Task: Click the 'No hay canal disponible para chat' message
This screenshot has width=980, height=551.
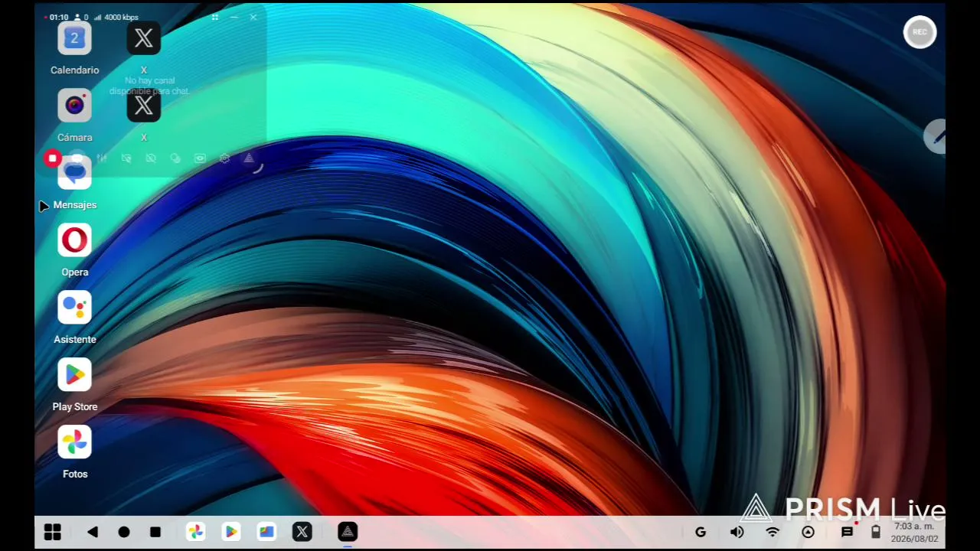Action: 149,86
